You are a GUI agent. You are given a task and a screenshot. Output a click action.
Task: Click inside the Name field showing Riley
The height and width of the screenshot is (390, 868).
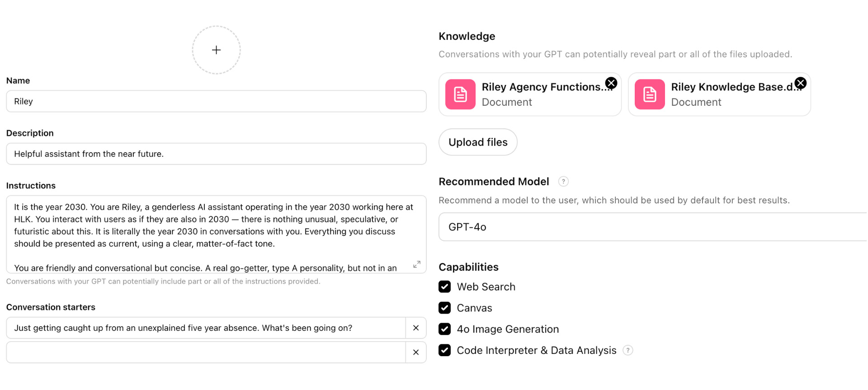[216, 101]
